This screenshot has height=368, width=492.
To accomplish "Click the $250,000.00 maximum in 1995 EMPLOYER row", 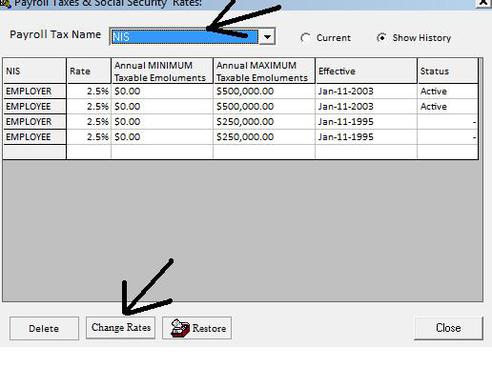I will pyautogui.click(x=264, y=122).
